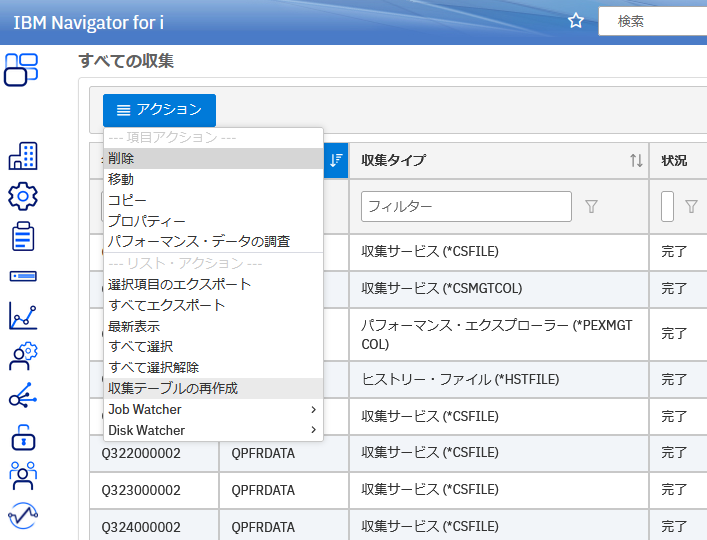This screenshot has width=707, height=540.
Task: Select 移動 from the action menu
Action: (x=214, y=179)
